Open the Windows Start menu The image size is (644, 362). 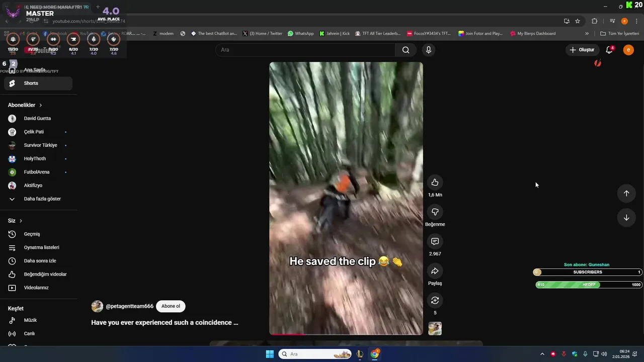click(x=270, y=354)
